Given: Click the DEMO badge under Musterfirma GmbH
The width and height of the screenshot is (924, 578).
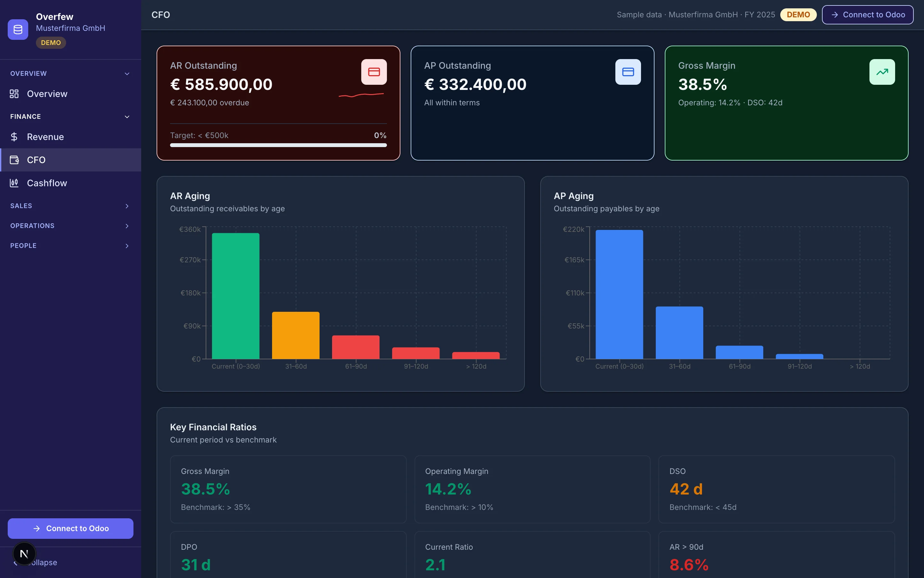Looking at the screenshot, I should [x=51, y=43].
